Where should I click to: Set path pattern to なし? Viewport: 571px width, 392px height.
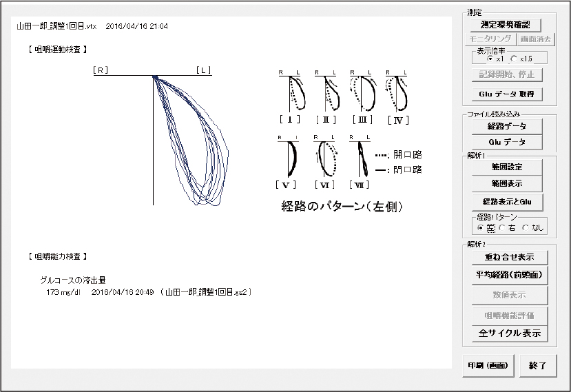tap(526, 227)
